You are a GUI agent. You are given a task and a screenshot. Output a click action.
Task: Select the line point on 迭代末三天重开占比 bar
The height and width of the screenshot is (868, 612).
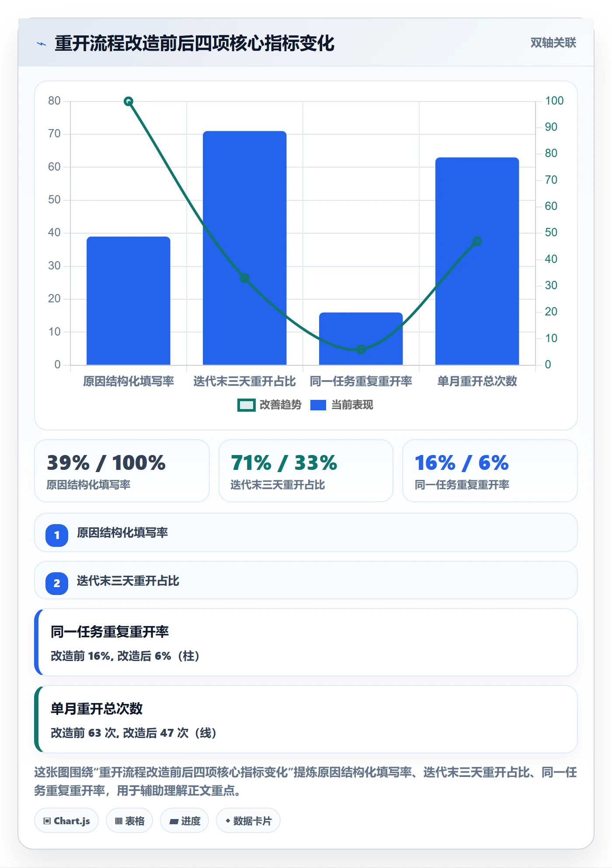point(245,278)
